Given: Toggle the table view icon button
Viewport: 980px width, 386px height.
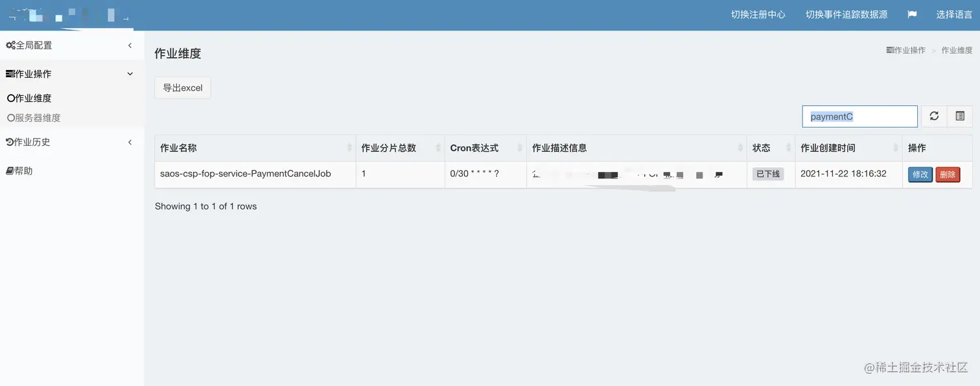Looking at the screenshot, I should click(960, 116).
